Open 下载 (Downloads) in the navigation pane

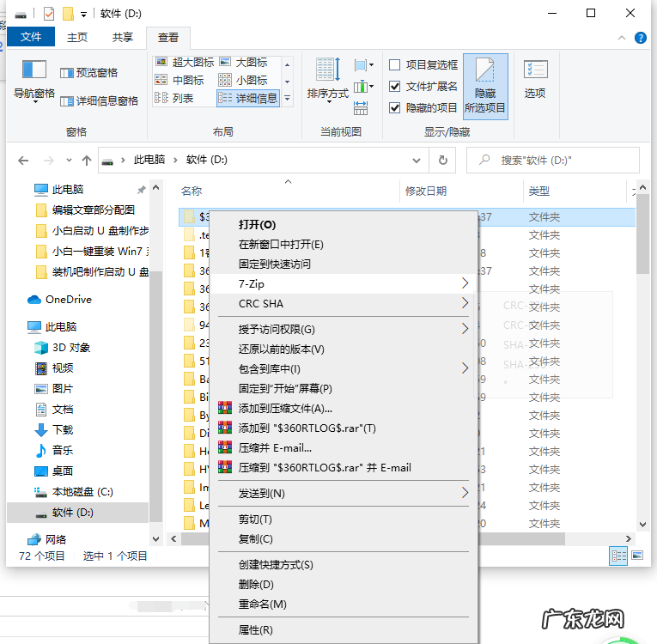pos(54,429)
